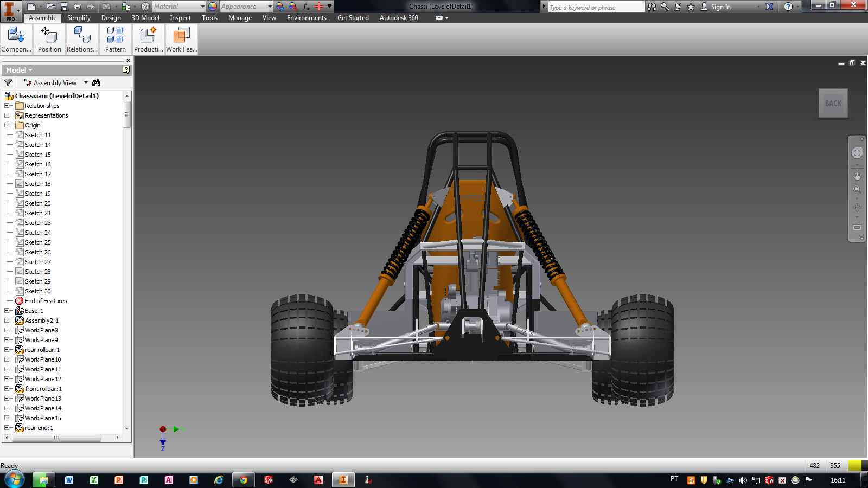Expand the Relationships folder node
The height and width of the screenshot is (488, 868).
tap(7, 106)
